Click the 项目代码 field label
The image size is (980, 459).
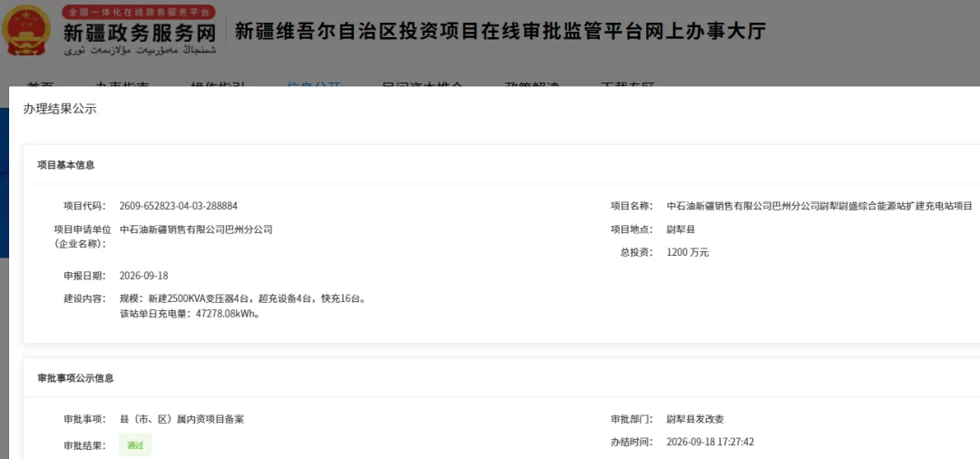pos(85,206)
